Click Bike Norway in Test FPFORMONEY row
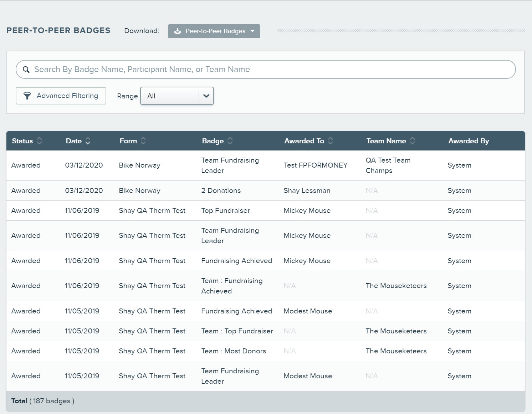532x414 pixels. click(139, 165)
